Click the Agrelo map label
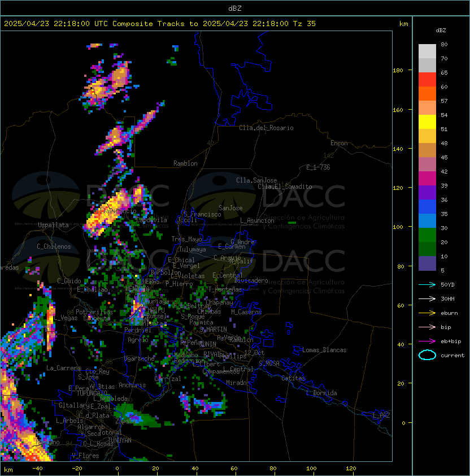Image resolution: width=470 pixels, height=476 pixels. pyautogui.click(x=138, y=340)
